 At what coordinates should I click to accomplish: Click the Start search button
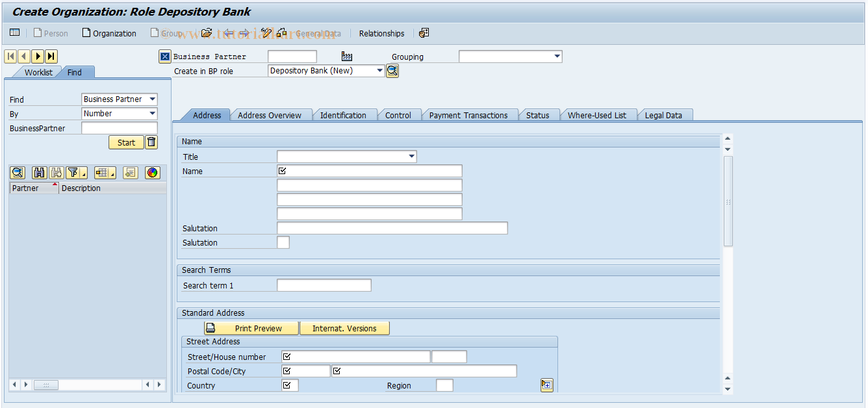pos(126,142)
